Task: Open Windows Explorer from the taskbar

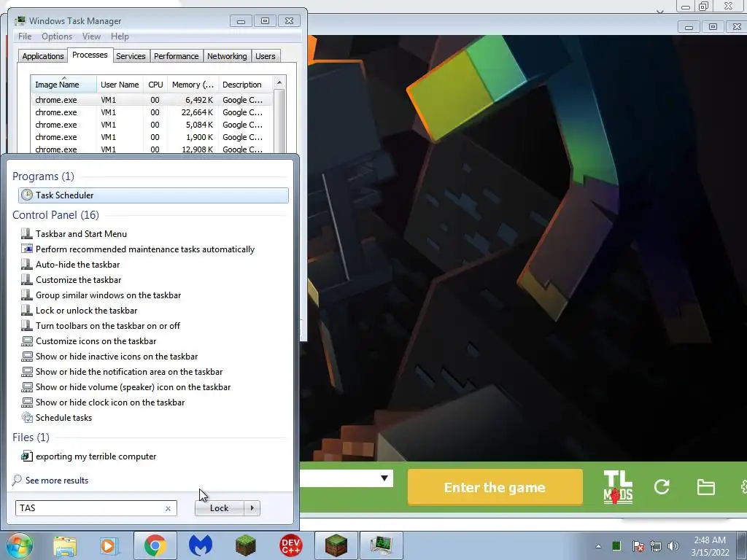Action: pos(65,545)
